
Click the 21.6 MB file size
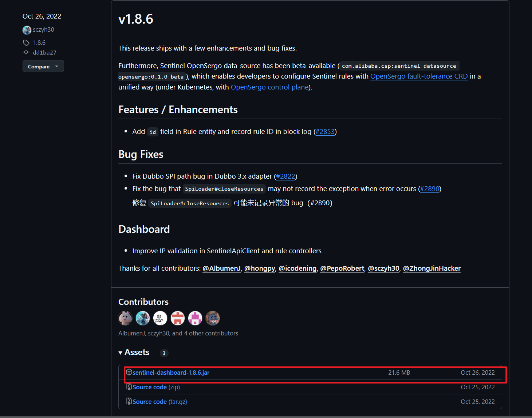(x=399, y=373)
